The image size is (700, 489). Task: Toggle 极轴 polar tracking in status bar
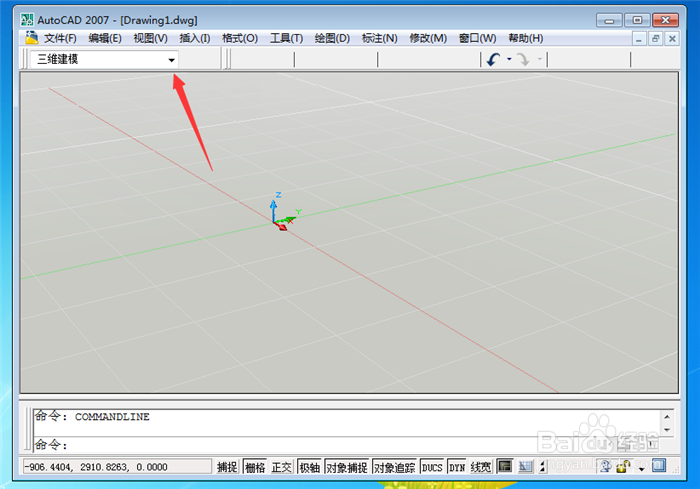[309, 467]
